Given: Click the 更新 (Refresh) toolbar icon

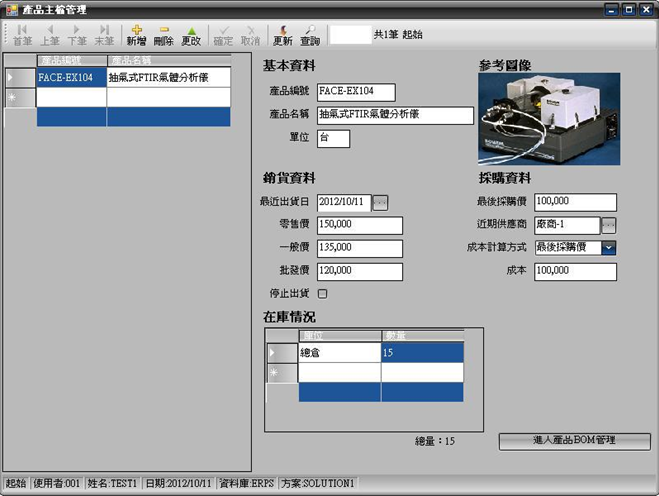Looking at the screenshot, I should point(283,35).
